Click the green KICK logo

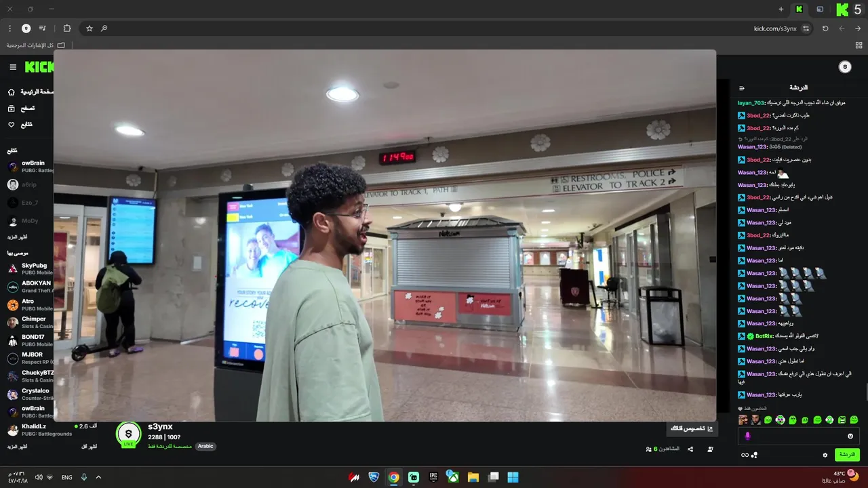click(39, 67)
